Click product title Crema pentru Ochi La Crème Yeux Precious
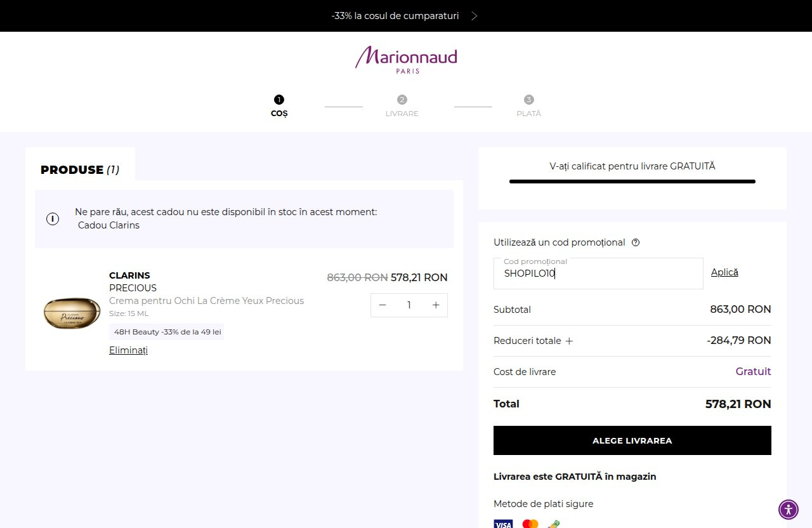 (x=206, y=301)
